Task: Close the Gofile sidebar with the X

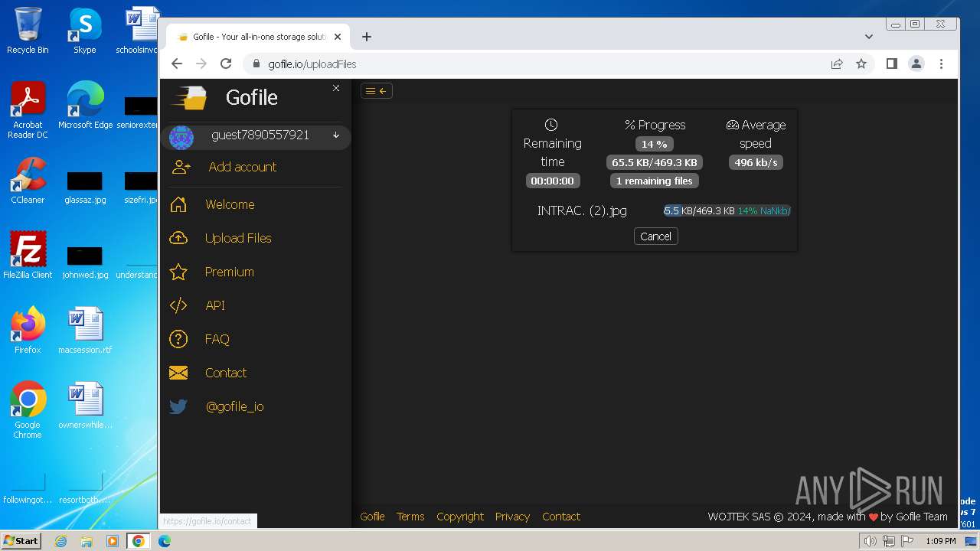Action: pos(336,89)
